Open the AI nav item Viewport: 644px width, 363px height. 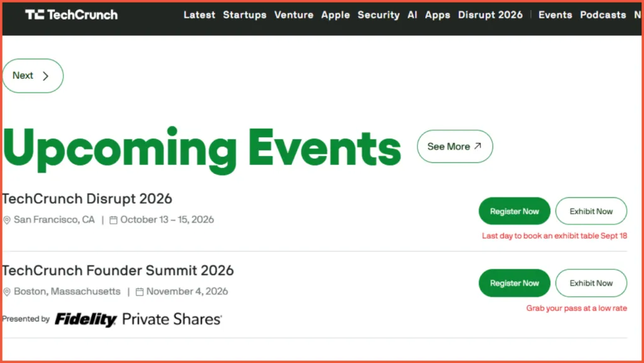coord(412,14)
